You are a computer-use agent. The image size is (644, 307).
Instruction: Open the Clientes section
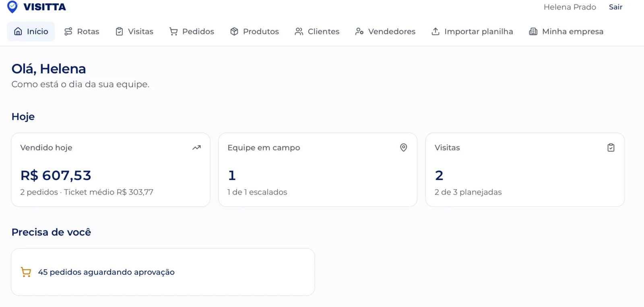click(317, 31)
